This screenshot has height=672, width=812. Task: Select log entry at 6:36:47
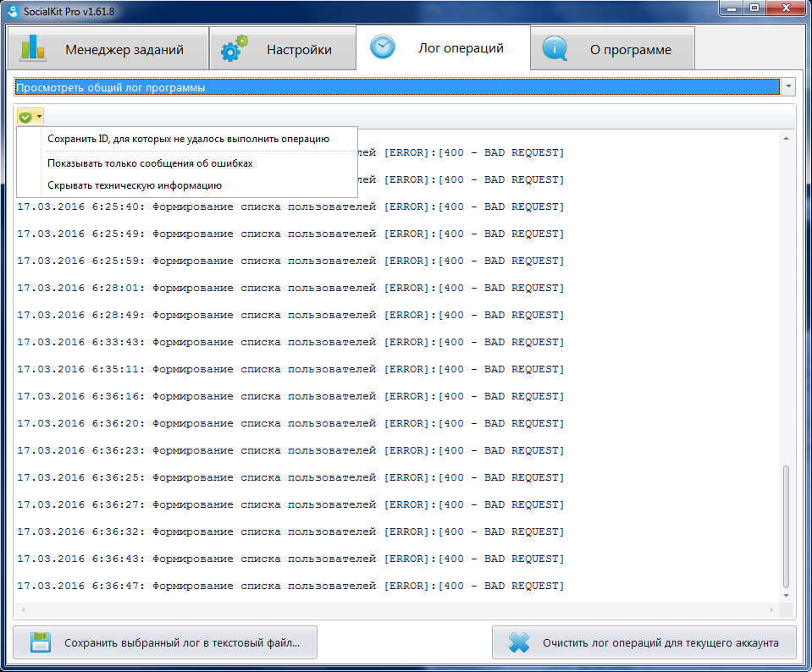point(290,586)
